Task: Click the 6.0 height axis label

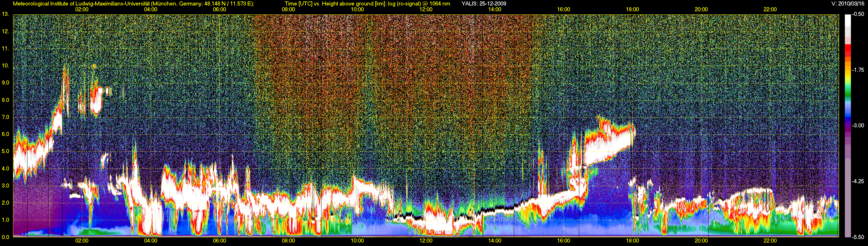Action: pos(5,134)
